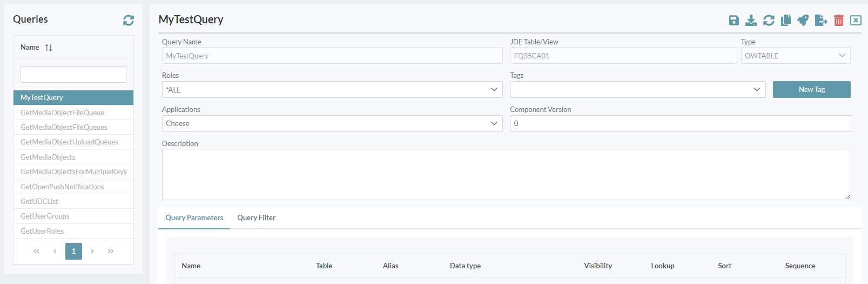
Task: Click the file export arrow icon
Action: point(821,21)
